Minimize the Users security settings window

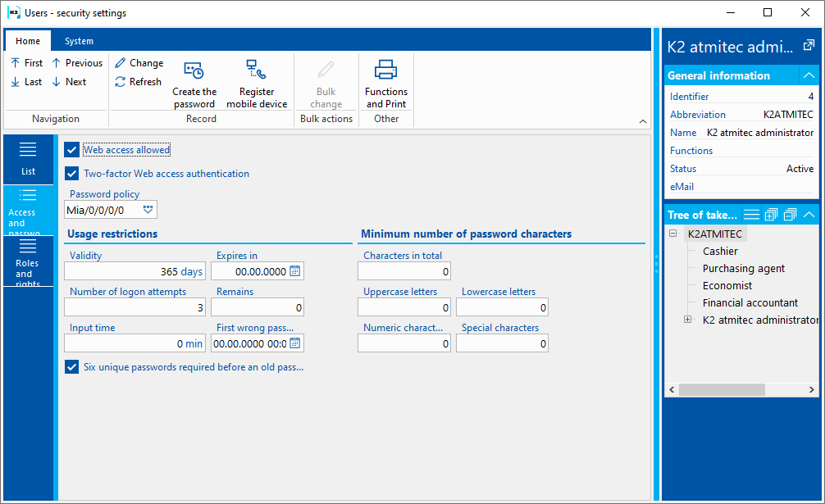coord(731,12)
